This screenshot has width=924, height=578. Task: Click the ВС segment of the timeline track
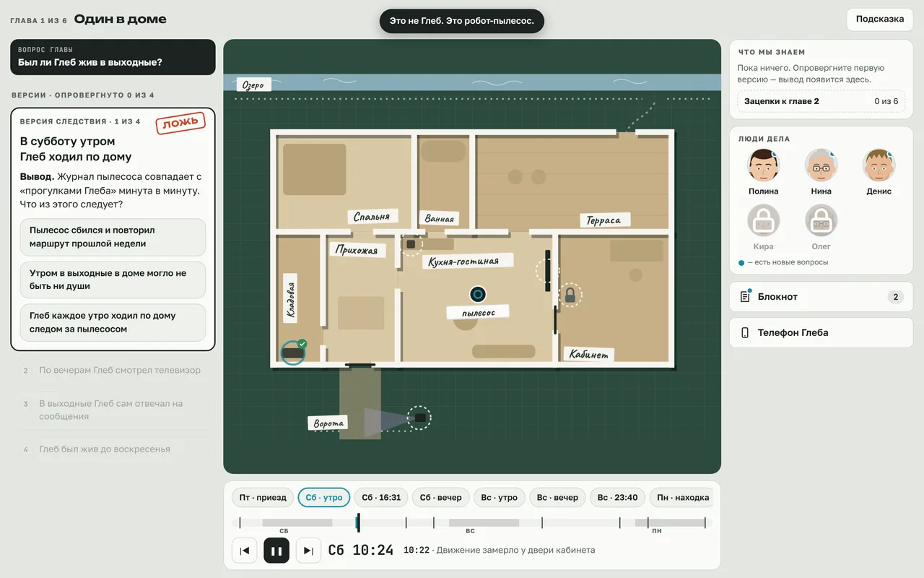coord(484,522)
